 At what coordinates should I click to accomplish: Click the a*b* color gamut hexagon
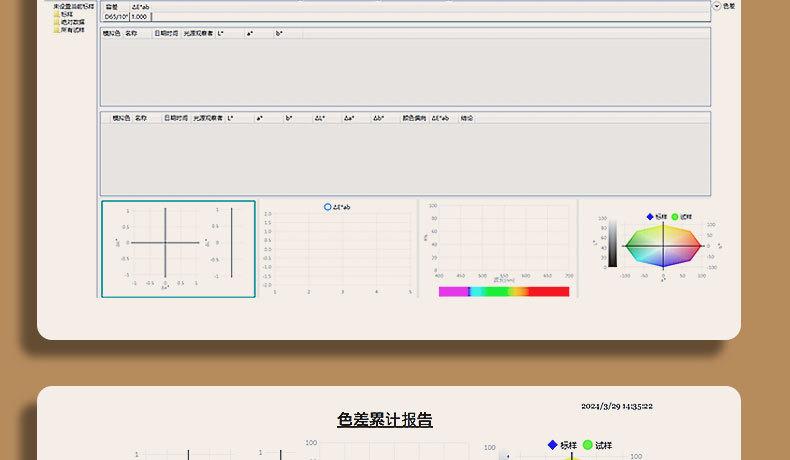[x=663, y=245]
